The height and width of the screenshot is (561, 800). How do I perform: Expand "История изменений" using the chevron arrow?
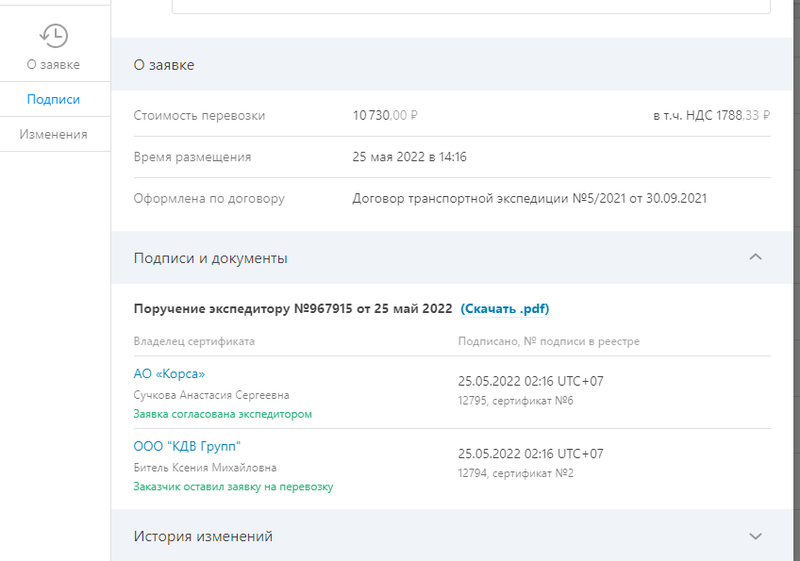pos(755,536)
